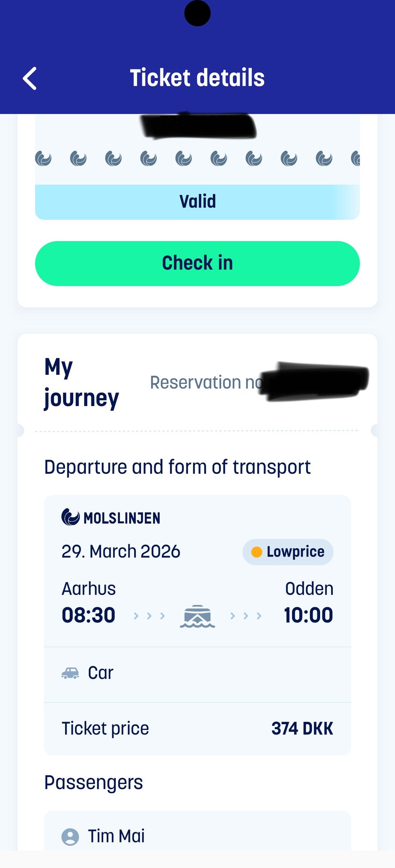Click the Molslinjen logo icon
The height and width of the screenshot is (868, 395).
70,517
